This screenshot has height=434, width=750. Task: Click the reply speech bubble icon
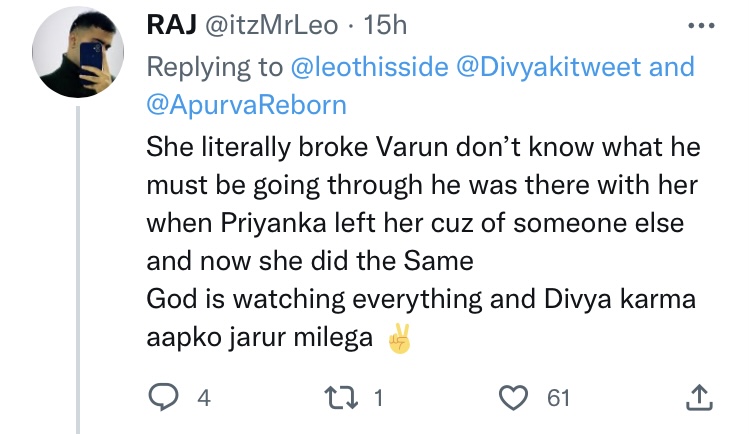163,397
